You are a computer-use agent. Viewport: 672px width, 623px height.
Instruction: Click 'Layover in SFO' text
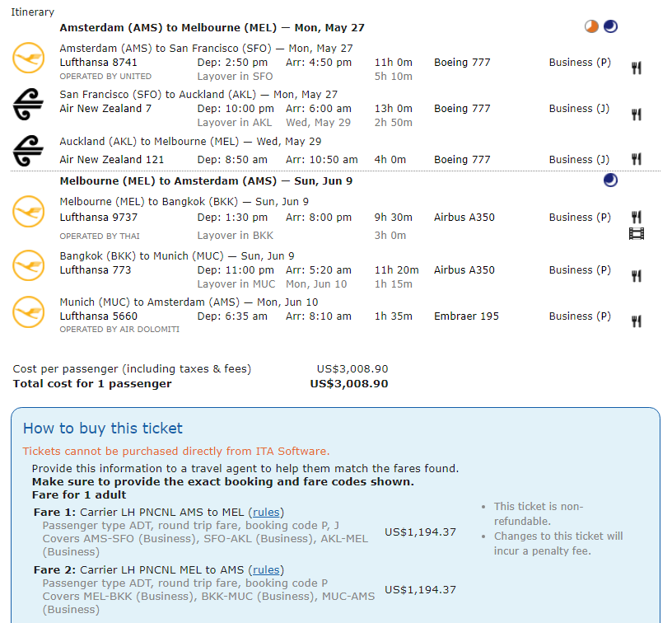coord(235,77)
